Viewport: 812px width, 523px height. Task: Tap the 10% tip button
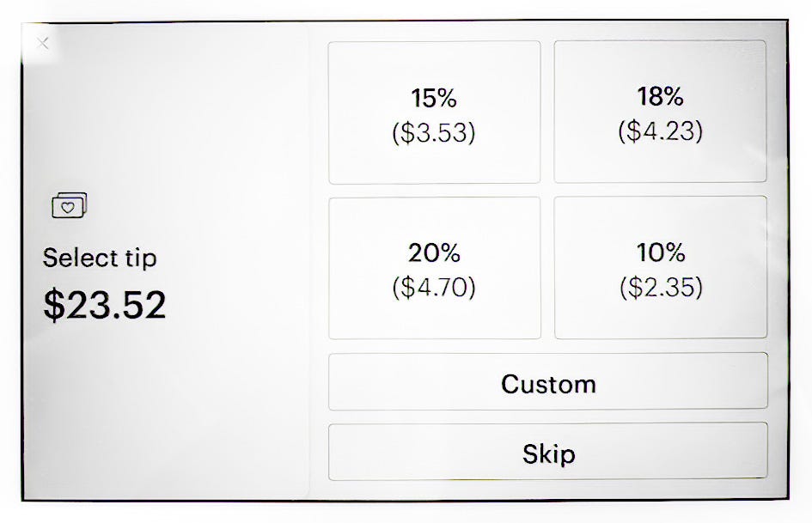click(661, 267)
